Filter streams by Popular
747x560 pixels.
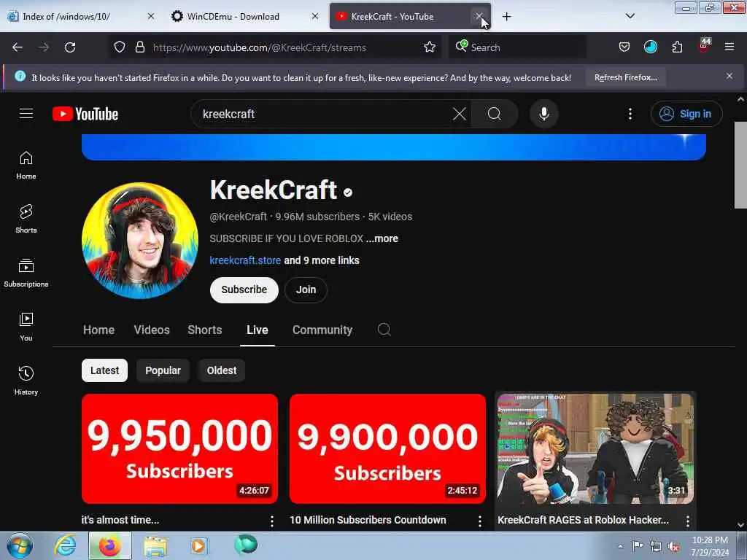pos(163,370)
